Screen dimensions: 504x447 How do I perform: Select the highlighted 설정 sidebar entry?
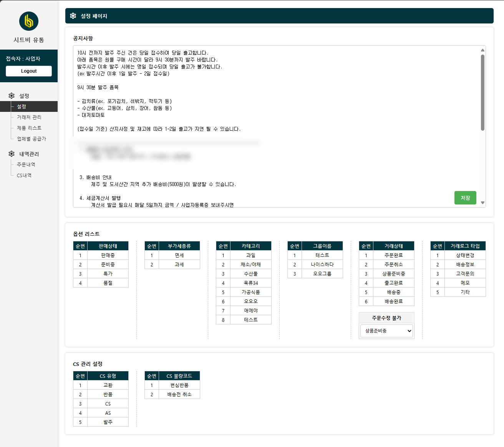(22, 106)
